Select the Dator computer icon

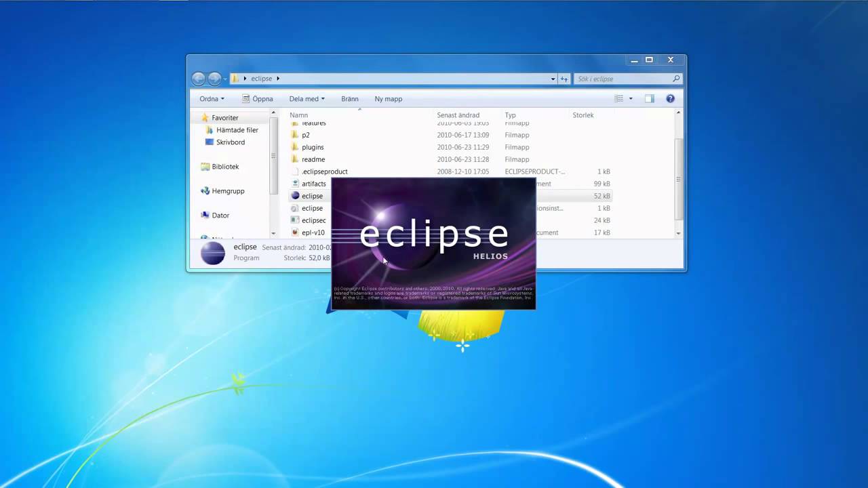coord(205,216)
